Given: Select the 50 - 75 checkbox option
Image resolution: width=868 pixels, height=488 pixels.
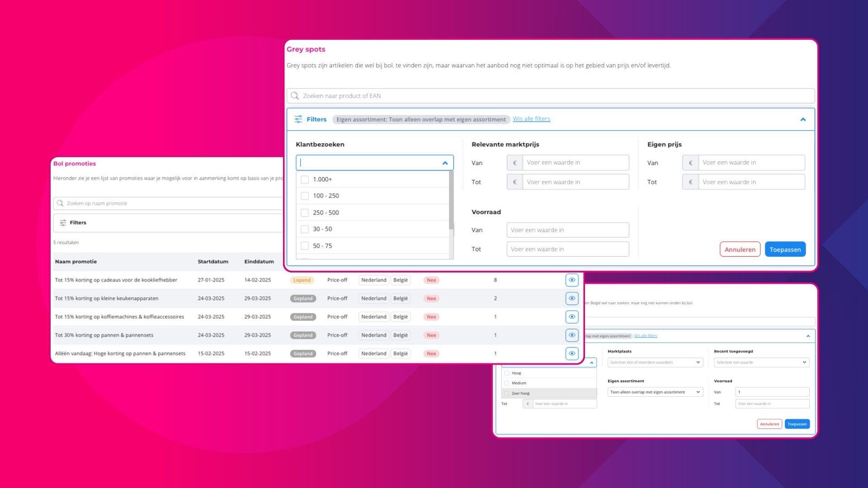Looking at the screenshot, I should (x=305, y=246).
